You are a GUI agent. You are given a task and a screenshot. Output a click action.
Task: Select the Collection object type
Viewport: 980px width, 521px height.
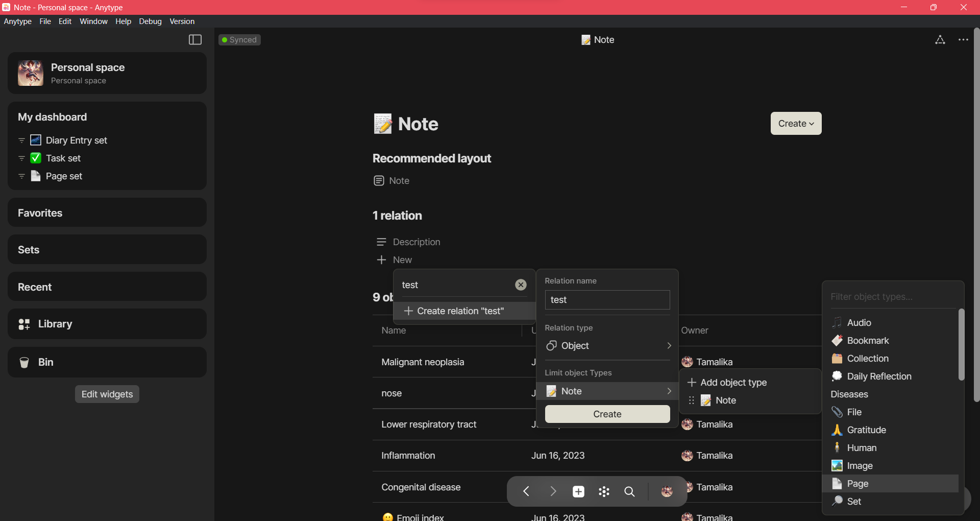tap(890, 359)
